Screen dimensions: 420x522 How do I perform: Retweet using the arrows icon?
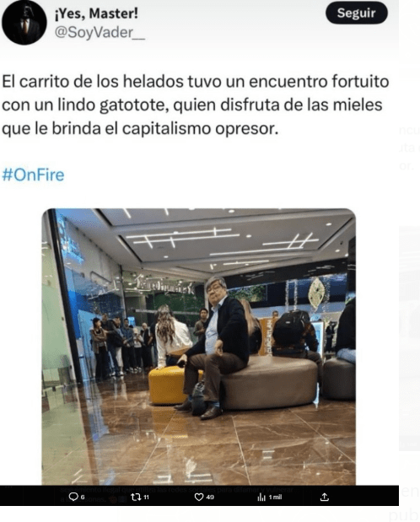136,497
